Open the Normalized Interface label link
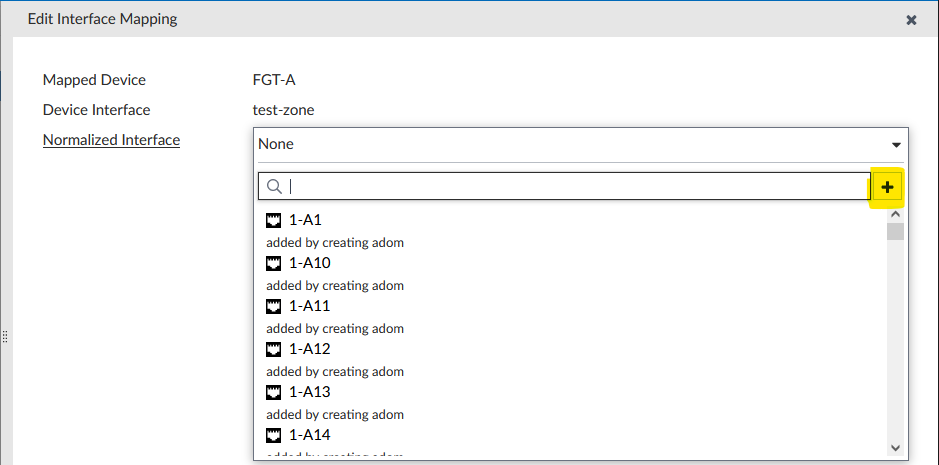939x465 pixels. (x=111, y=140)
